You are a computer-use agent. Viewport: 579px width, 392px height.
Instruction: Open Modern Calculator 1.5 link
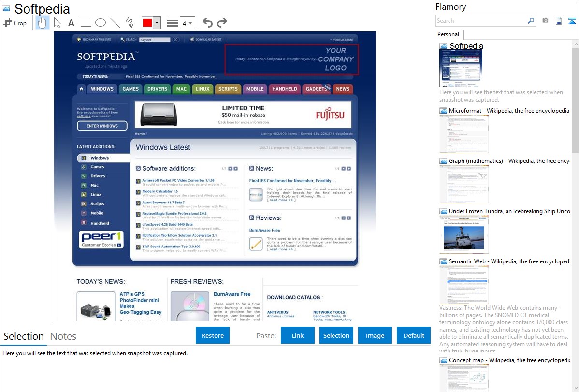160,191
